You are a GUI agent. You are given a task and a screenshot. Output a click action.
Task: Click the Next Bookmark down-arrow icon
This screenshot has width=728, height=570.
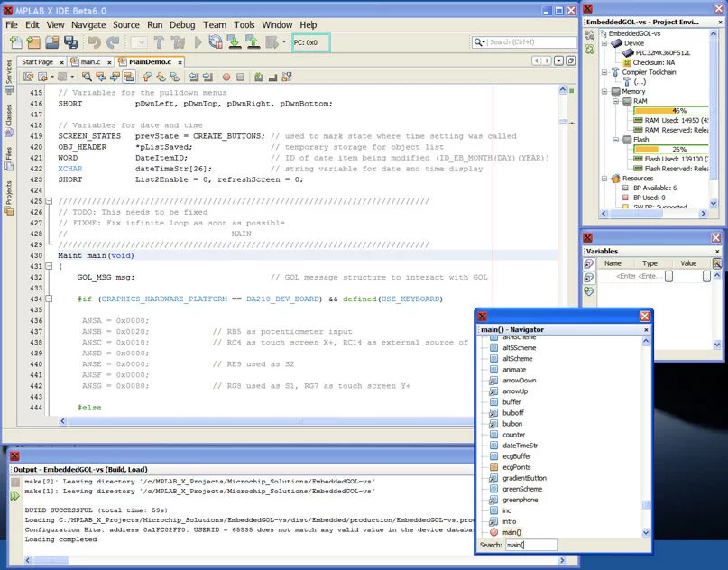pos(161,77)
